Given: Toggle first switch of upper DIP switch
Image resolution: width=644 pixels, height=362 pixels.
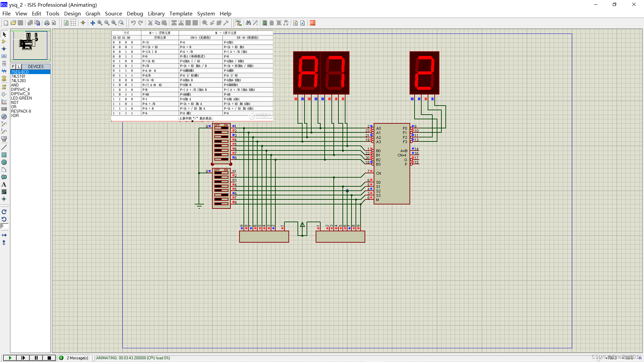Looking at the screenshot, I should click(x=221, y=128).
